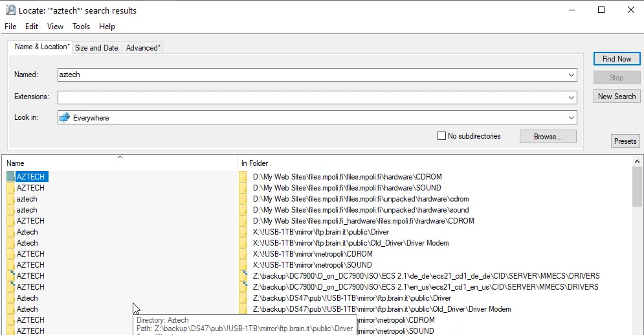This screenshot has height=335, width=644.
Task: Click the Everywhere computer icon in Look in
Action: click(x=64, y=118)
